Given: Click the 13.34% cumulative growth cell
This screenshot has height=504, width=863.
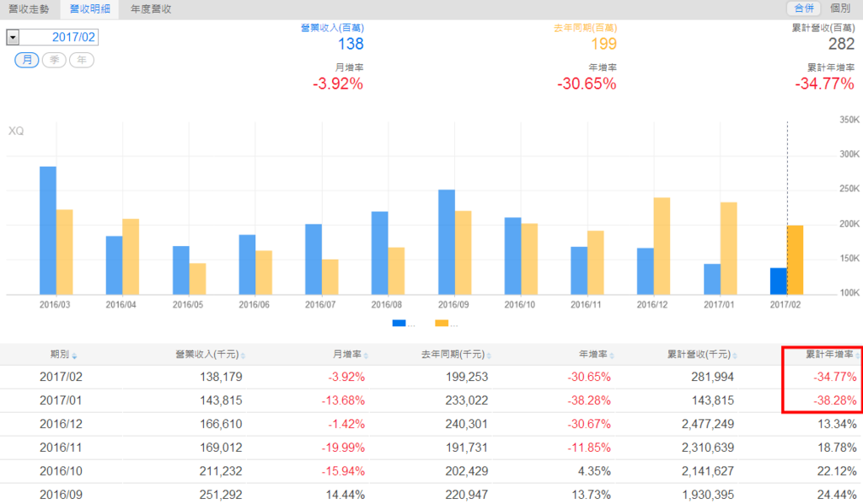Looking at the screenshot, I should tap(837, 424).
